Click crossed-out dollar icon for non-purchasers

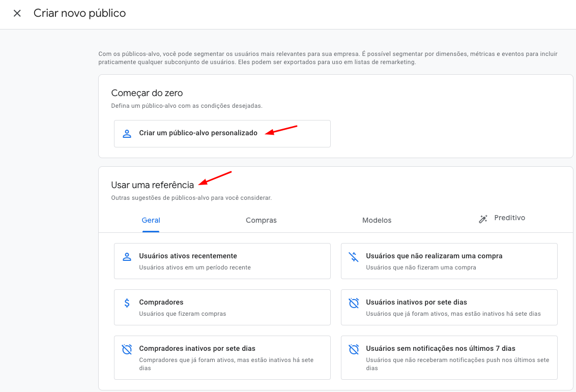coord(354,256)
